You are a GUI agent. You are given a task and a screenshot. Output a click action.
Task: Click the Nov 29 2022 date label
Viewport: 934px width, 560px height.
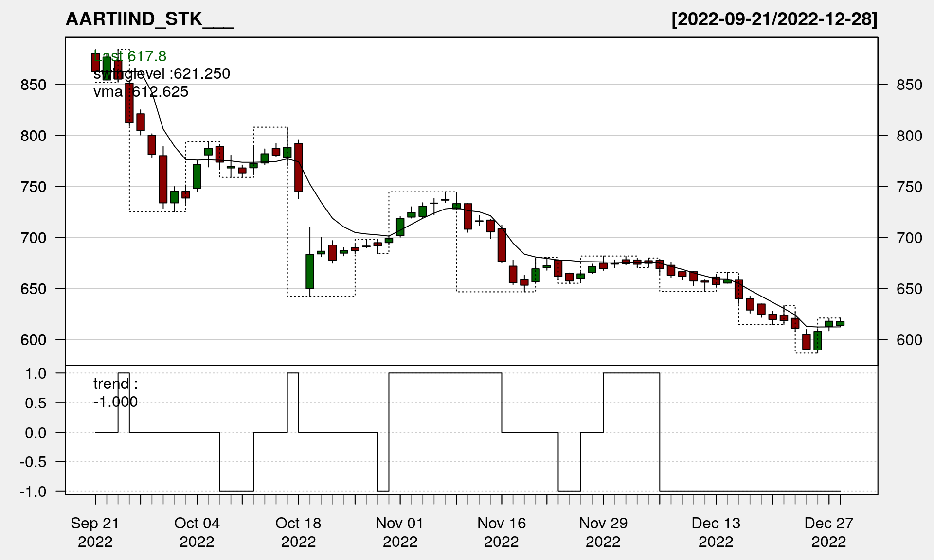click(603, 532)
